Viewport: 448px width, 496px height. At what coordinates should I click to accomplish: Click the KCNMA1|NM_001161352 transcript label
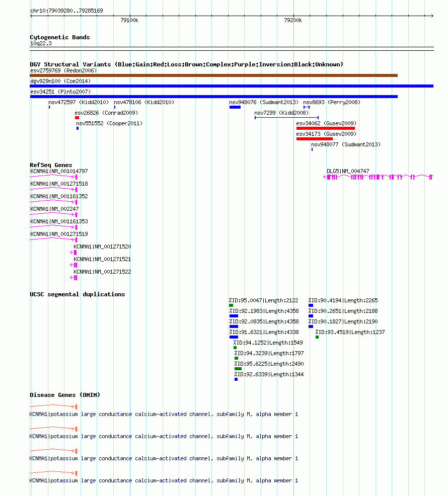tap(59, 197)
